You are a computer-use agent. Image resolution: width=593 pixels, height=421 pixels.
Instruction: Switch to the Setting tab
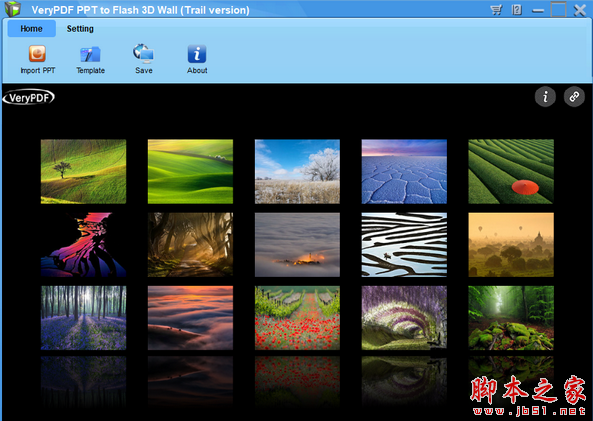point(80,29)
